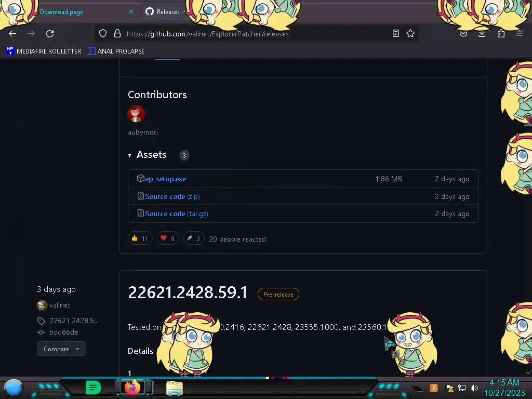Open the tracking protection shield icon
Image resolution: width=532 pixels, height=399 pixels.
click(x=103, y=33)
